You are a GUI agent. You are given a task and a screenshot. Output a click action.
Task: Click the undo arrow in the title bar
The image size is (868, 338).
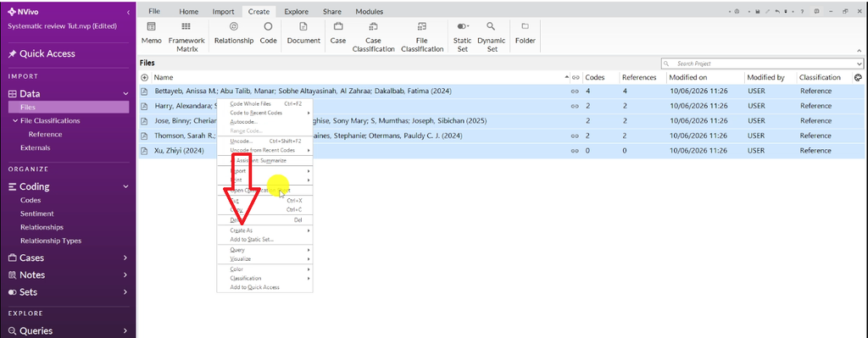pos(778,12)
